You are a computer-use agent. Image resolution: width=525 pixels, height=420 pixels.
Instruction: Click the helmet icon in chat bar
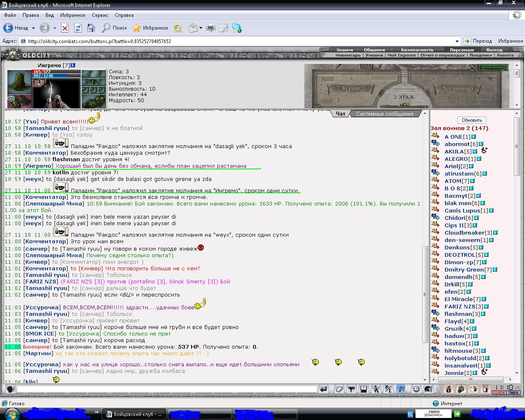(428, 389)
